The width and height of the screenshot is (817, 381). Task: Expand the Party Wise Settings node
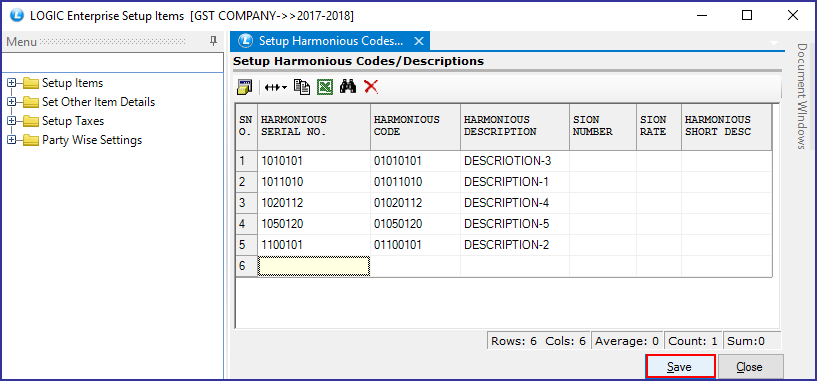pyautogui.click(x=12, y=140)
